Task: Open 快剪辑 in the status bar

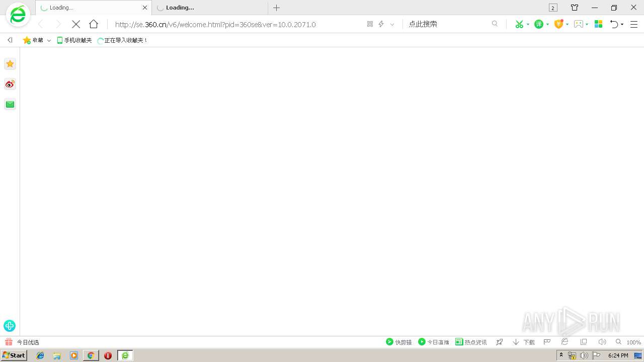Action: [399, 342]
